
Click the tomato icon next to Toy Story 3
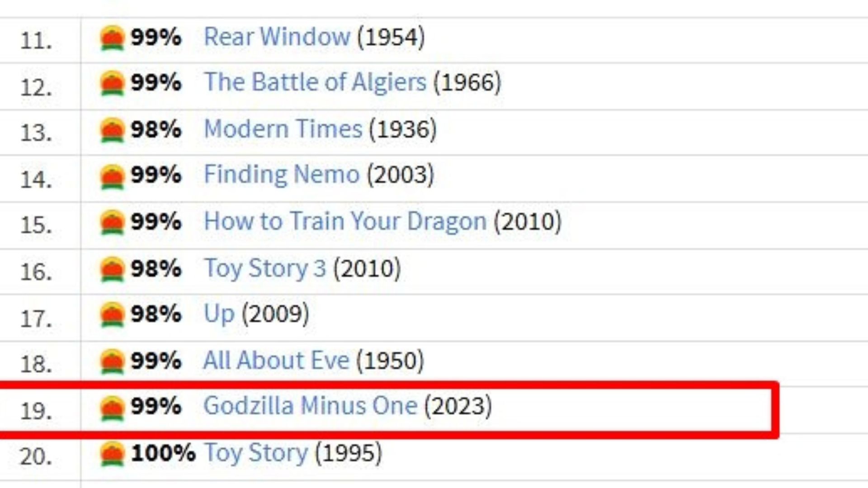point(112,269)
